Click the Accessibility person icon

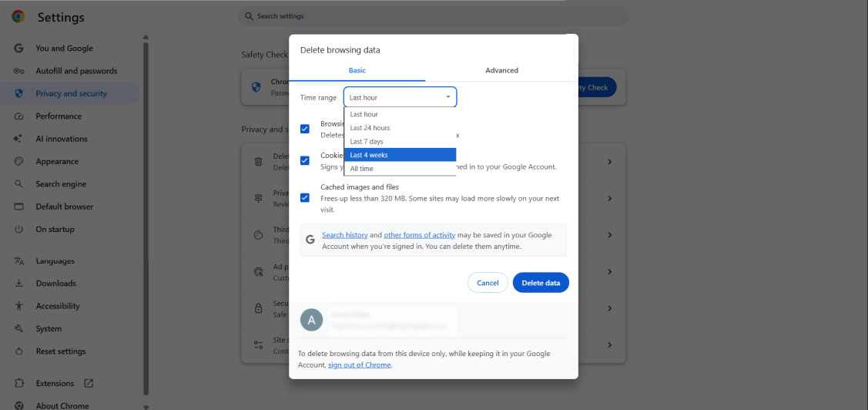click(18, 306)
